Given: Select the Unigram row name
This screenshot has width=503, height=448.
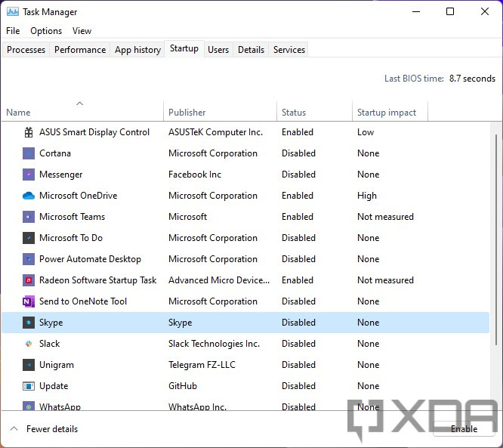Looking at the screenshot, I should [x=57, y=365].
